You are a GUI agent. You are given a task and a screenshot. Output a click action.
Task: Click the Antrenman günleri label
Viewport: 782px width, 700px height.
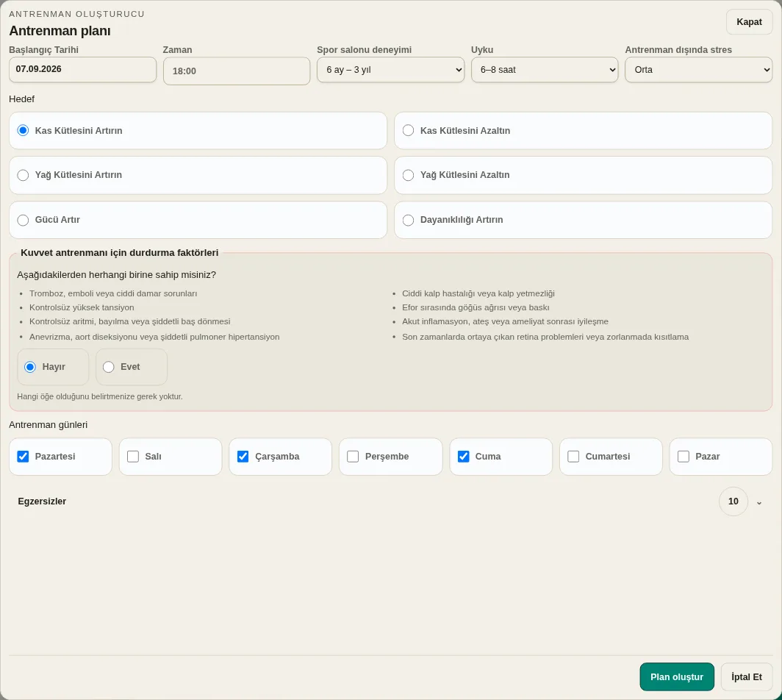(x=48, y=424)
